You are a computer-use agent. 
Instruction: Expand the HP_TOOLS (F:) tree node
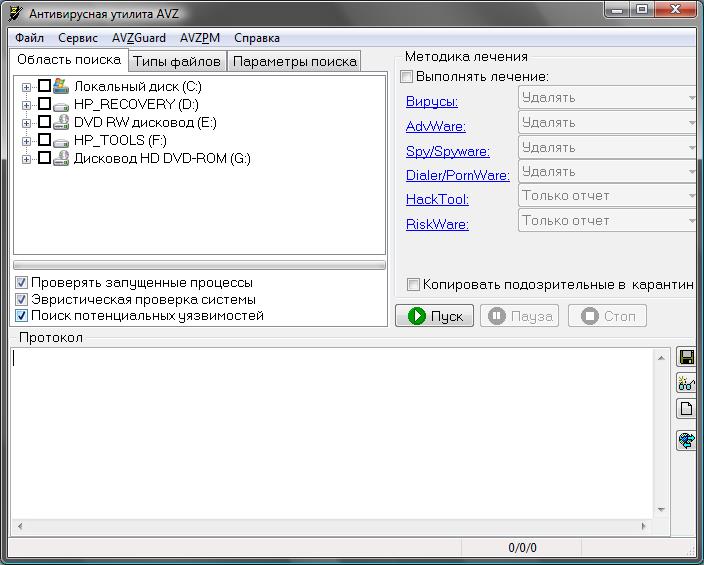point(26,141)
